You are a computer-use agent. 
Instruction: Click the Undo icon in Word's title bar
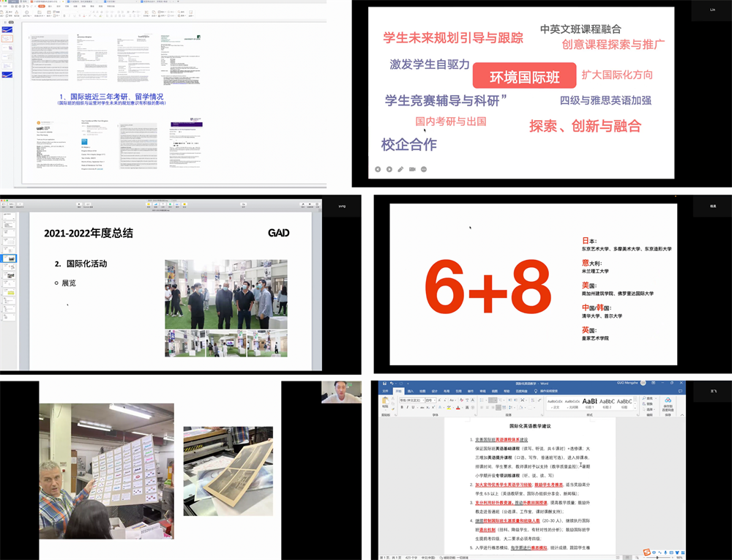(392, 383)
